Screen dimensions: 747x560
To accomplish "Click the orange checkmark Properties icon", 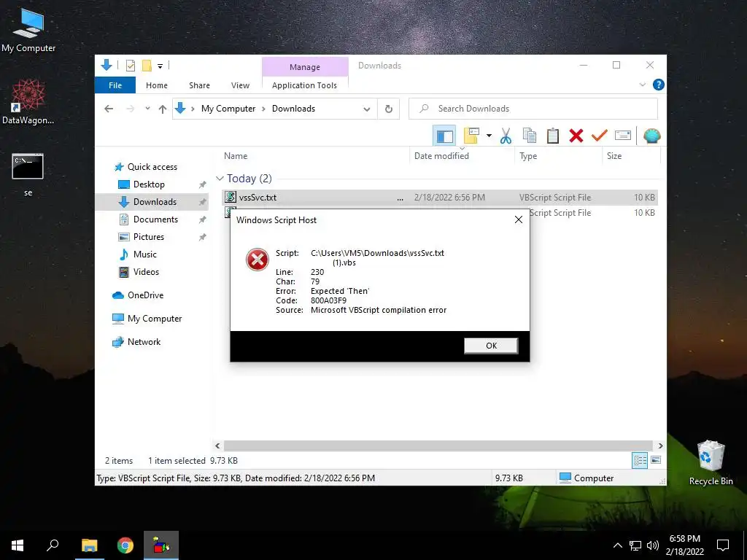I will [600, 136].
